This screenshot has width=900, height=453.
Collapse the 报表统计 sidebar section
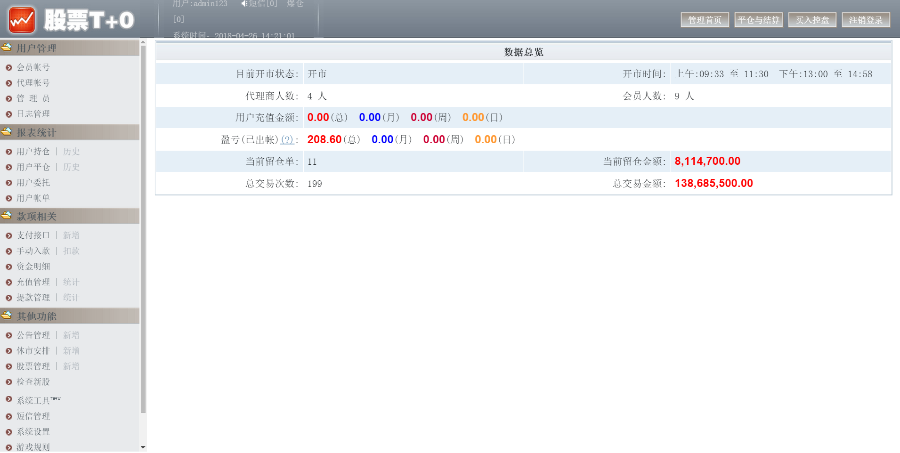[69, 132]
